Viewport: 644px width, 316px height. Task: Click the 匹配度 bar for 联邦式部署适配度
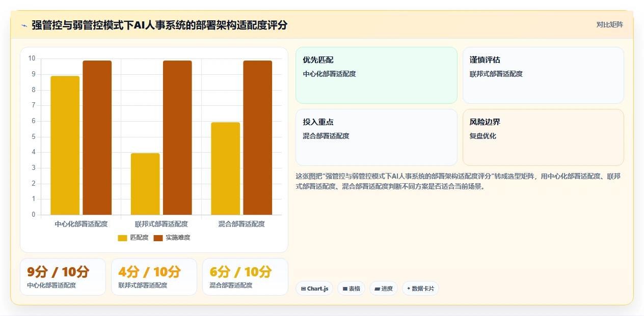[x=145, y=184]
